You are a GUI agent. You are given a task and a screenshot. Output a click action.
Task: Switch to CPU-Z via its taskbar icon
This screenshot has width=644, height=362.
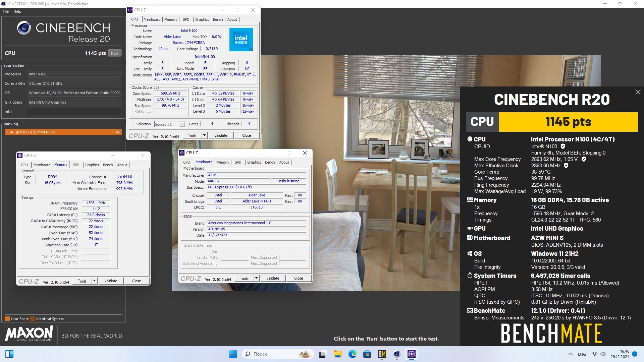412,354
